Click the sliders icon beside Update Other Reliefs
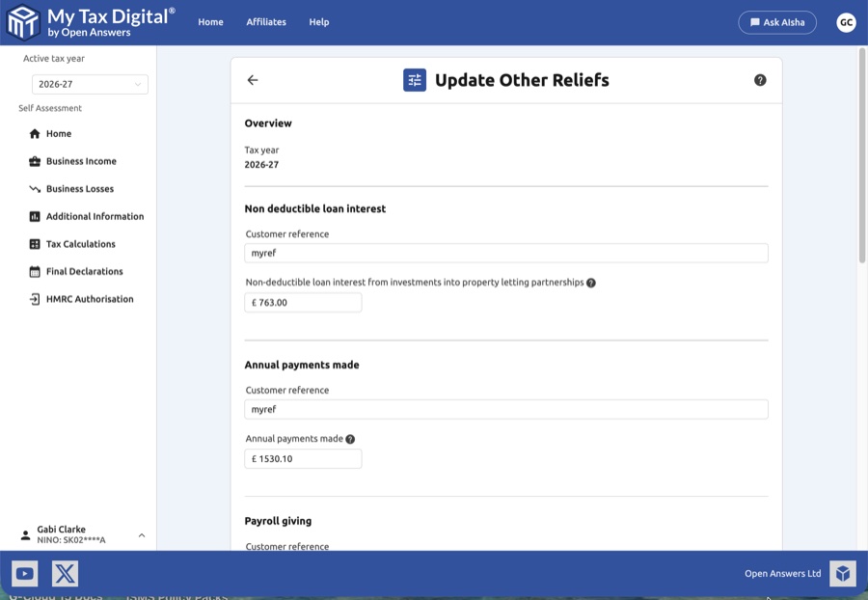 point(414,80)
